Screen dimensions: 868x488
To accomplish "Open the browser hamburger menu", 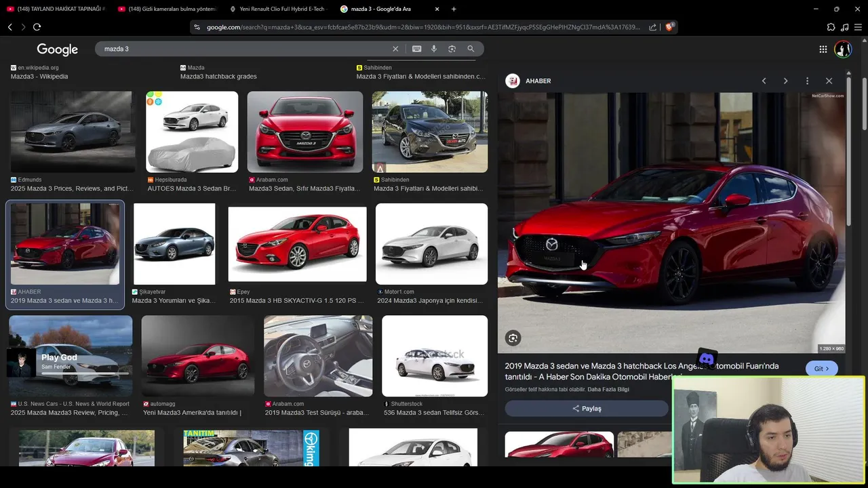I will click(858, 27).
